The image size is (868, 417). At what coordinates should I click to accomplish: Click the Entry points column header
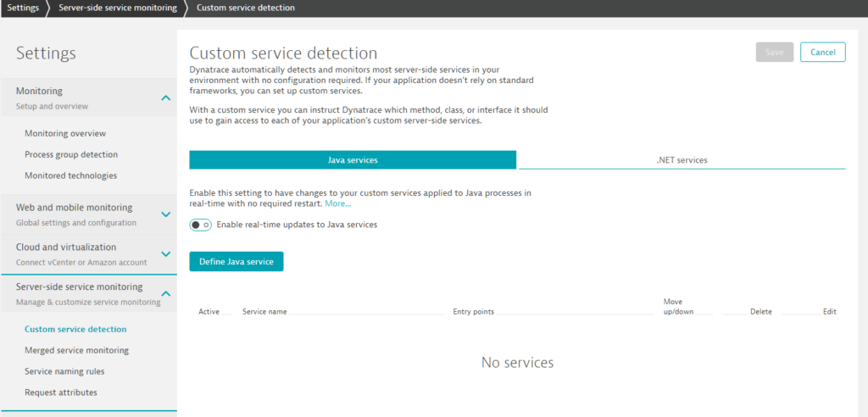pyautogui.click(x=473, y=312)
